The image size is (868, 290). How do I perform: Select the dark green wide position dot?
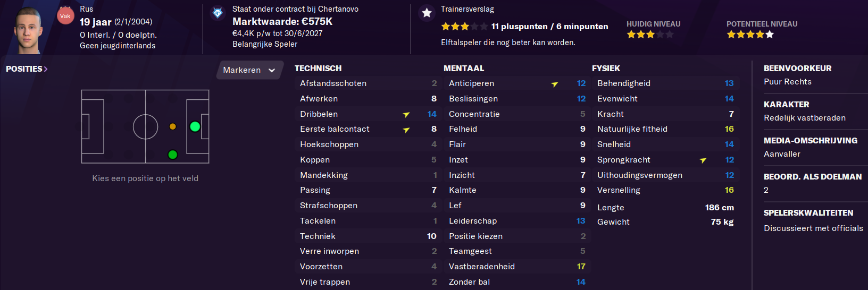(172, 155)
